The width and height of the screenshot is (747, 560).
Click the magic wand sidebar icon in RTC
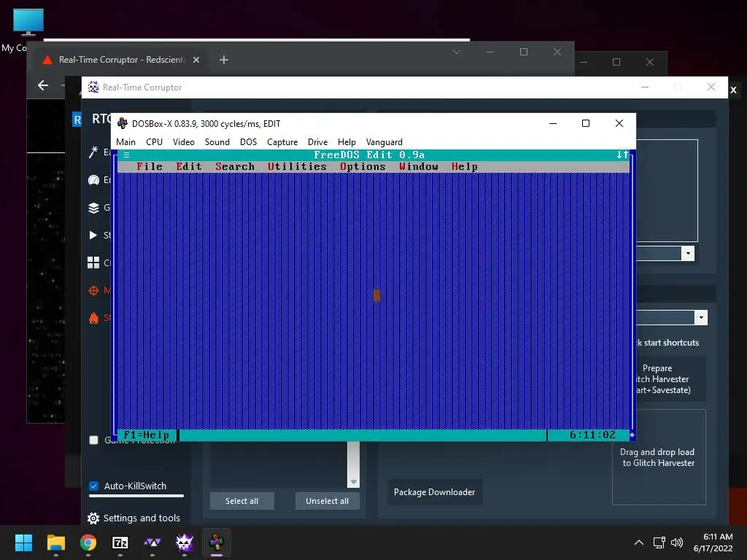[93, 152]
